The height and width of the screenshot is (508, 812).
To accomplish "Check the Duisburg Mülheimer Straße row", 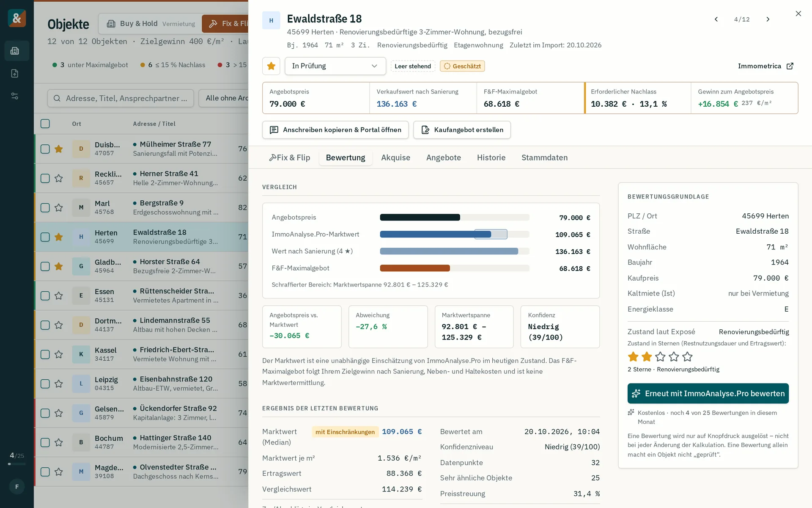I will pyautogui.click(x=45, y=149).
